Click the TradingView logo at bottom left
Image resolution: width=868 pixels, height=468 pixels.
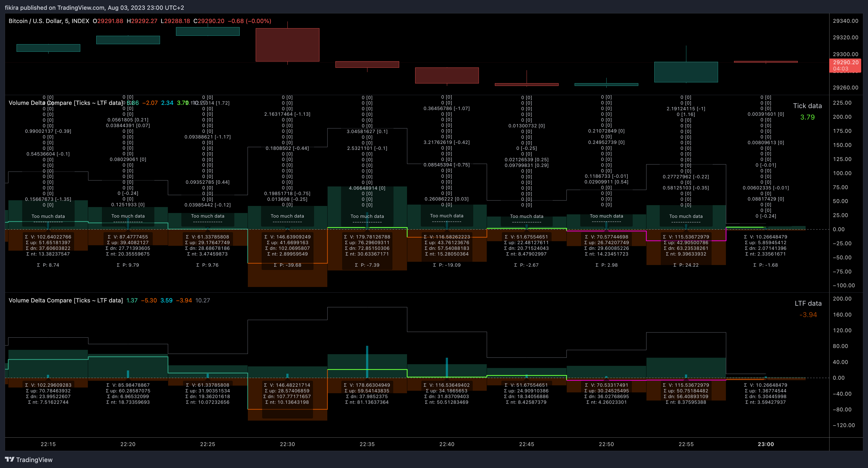tap(29, 460)
